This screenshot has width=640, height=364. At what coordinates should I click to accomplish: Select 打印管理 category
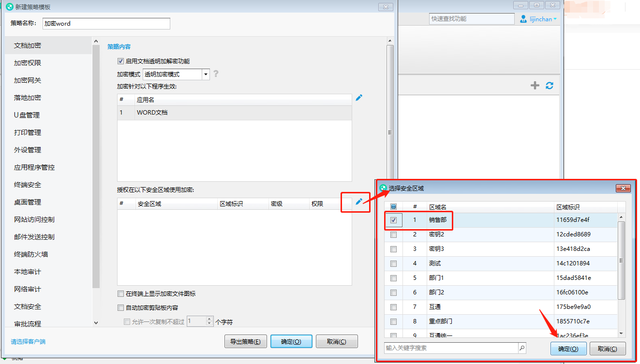point(48,132)
